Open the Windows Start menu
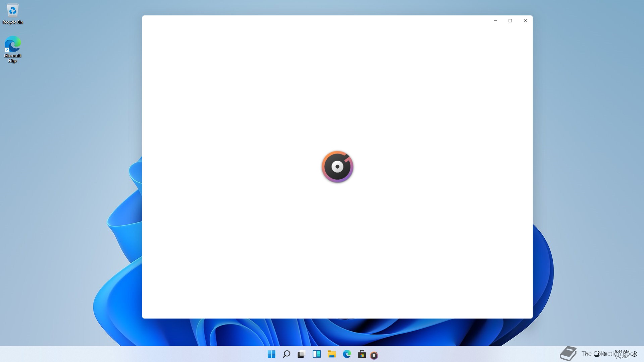The image size is (644, 362). pyautogui.click(x=271, y=354)
